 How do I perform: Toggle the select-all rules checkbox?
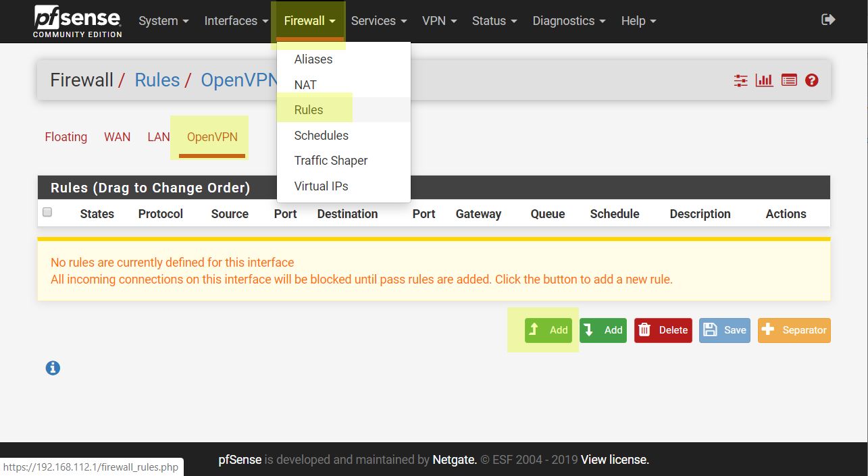coord(47,213)
